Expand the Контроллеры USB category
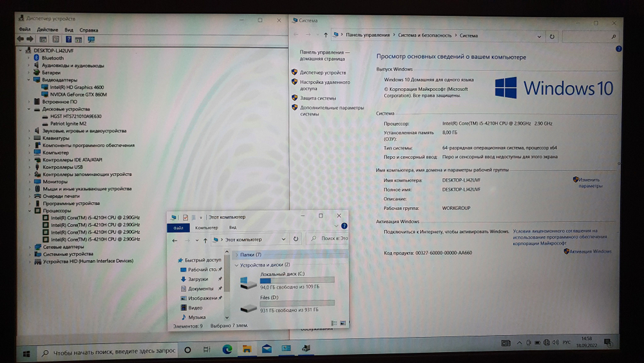644x363 pixels. (x=29, y=167)
